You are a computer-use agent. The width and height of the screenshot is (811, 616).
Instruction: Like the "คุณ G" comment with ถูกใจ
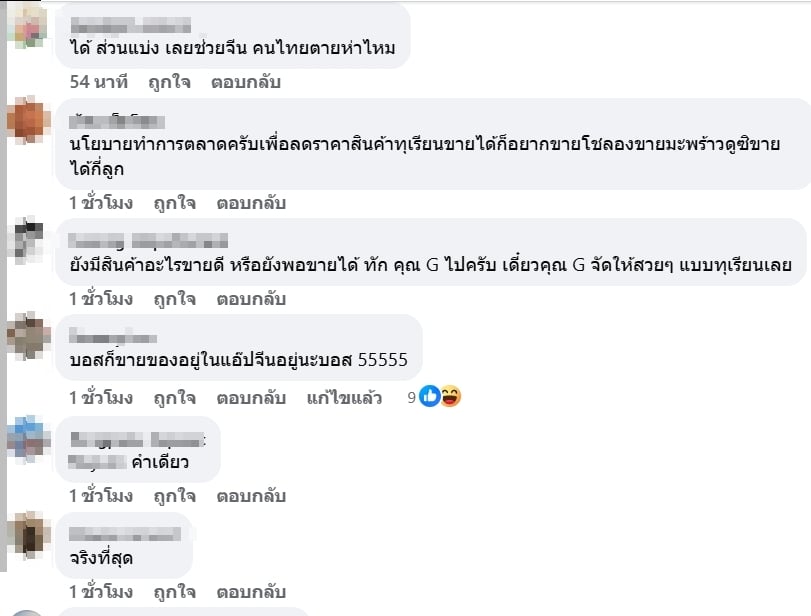pos(174,298)
